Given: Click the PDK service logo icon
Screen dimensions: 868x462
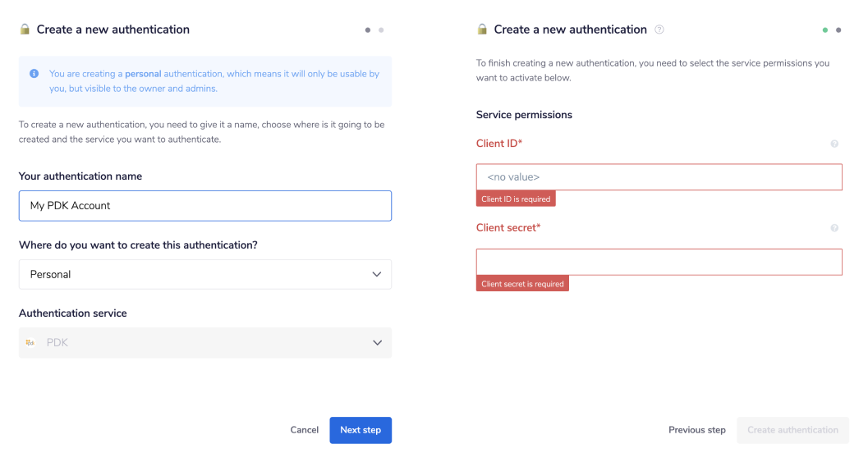Looking at the screenshot, I should [x=30, y=343].
